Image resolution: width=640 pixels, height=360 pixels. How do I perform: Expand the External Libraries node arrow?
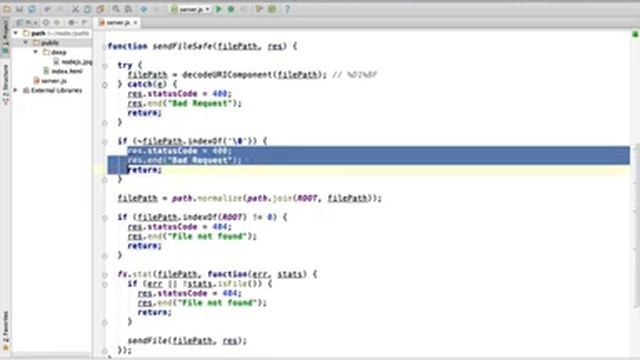(x=16, y=90)
